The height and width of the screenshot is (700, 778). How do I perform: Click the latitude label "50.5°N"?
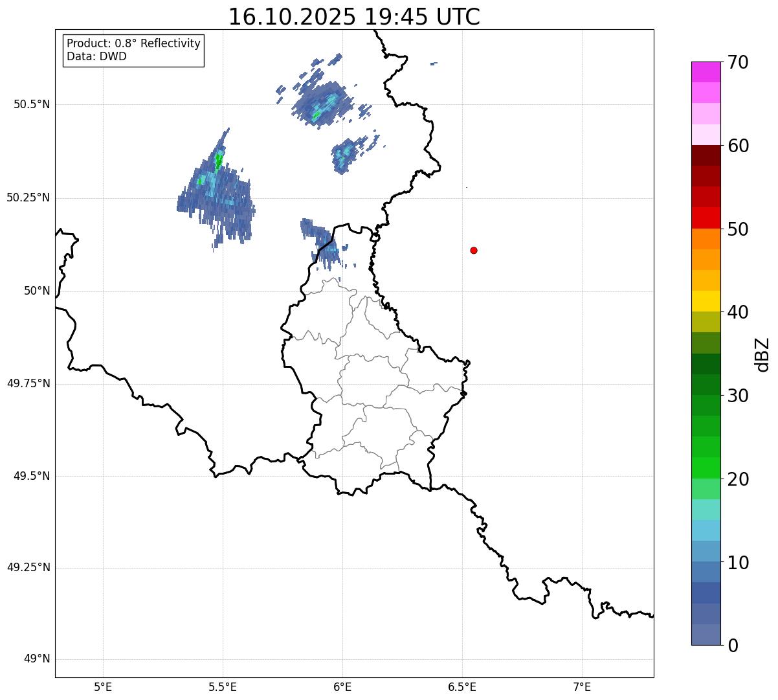[x=32, y=104]
